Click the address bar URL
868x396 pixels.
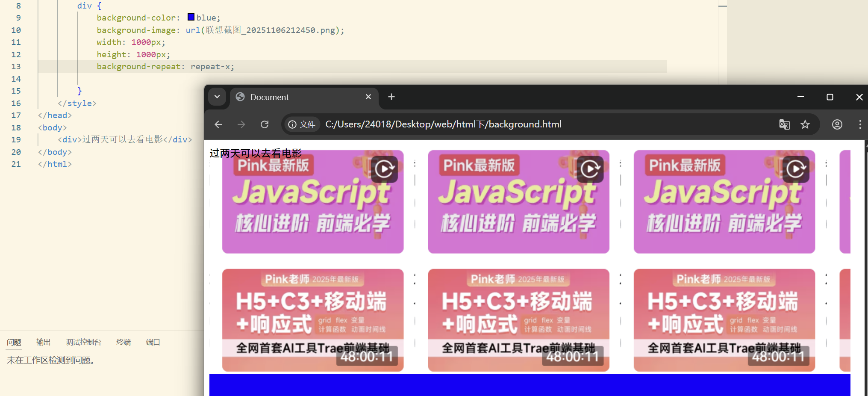pyautogui.click(x=443, y=124)
